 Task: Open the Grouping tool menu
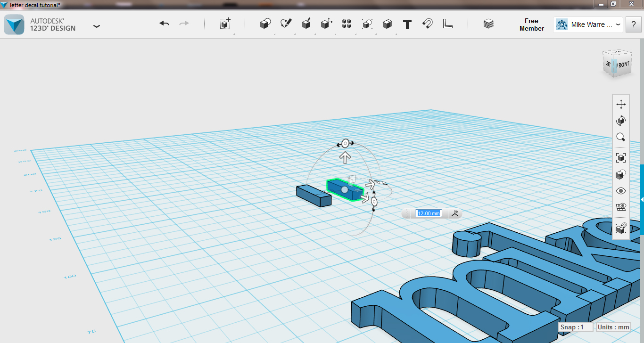[367, 24]
